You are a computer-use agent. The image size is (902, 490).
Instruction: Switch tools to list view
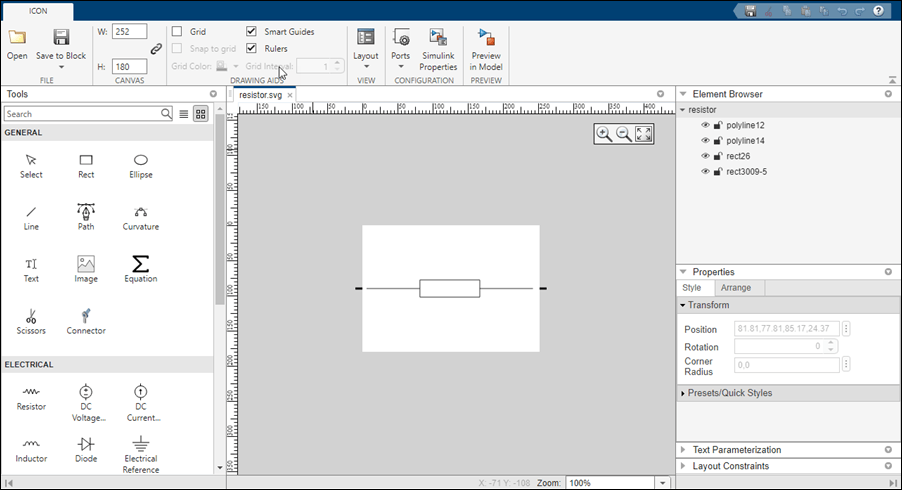click(x=184, y=114)
